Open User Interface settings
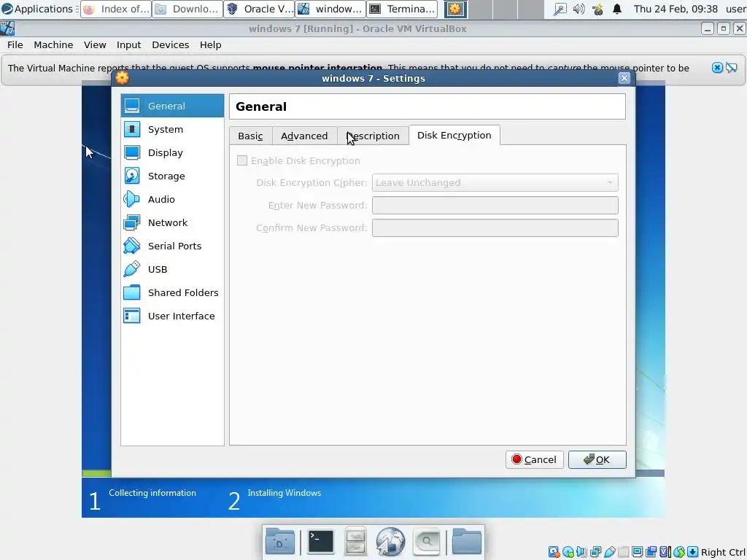The height and width of the screenshot is (560, 747). (172, 316)
